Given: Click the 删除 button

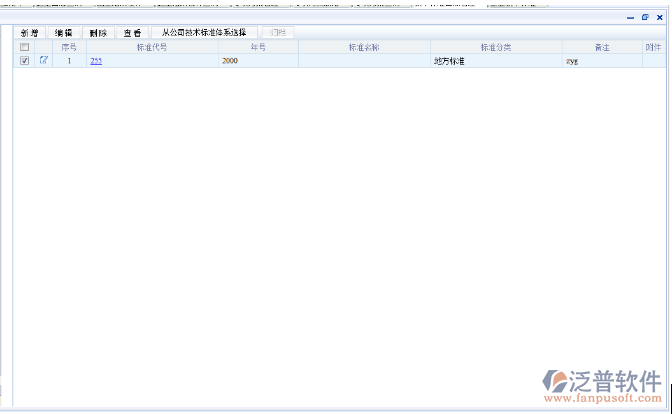Looking at the screenshot, I should point(98,33).
